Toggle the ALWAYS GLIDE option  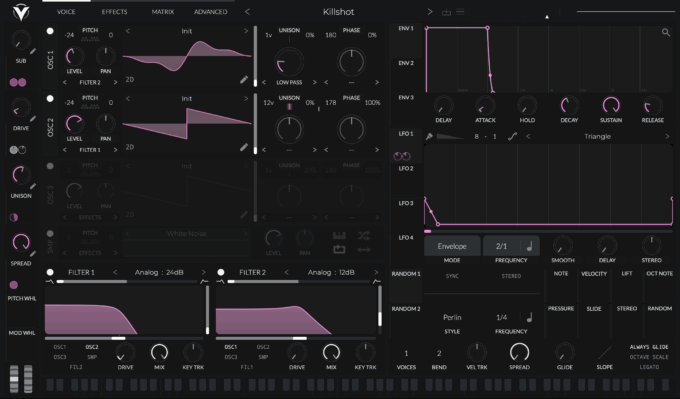(649, 347)
